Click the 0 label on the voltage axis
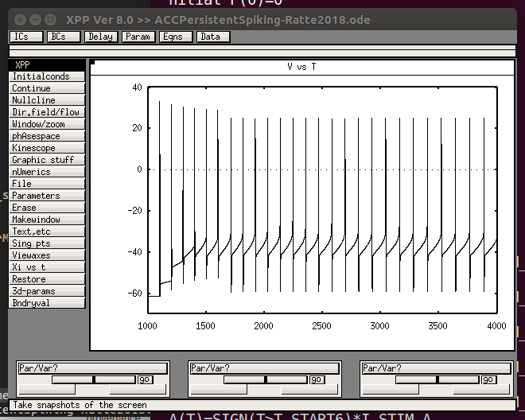The image size is (525, 420). click(140, 169)
